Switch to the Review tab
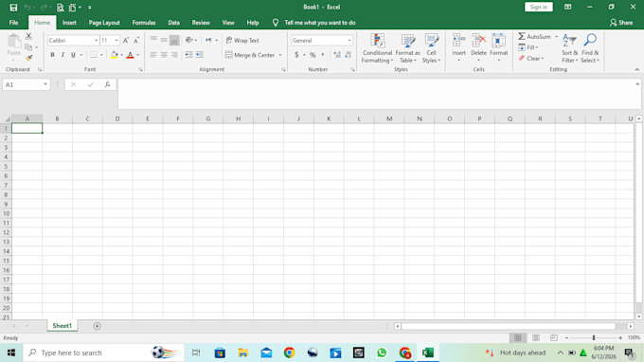Screen dimensions: 644x362 point(201,23)
